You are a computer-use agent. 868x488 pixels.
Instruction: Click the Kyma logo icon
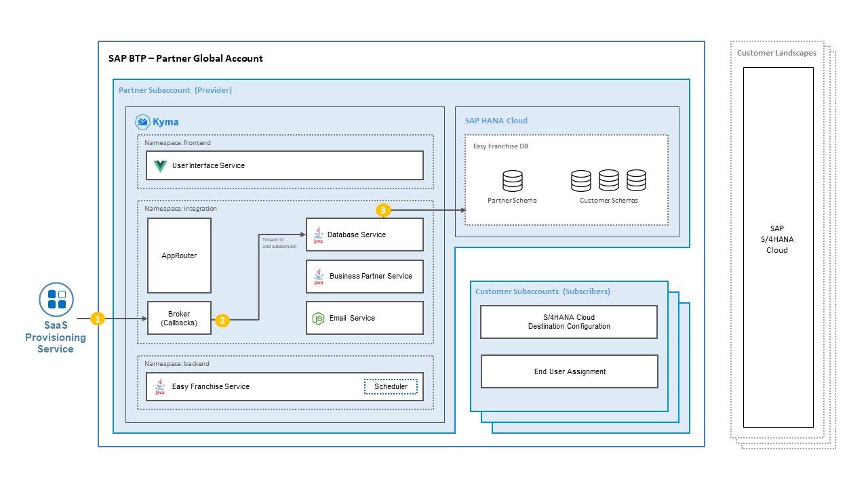click(142, 122)
